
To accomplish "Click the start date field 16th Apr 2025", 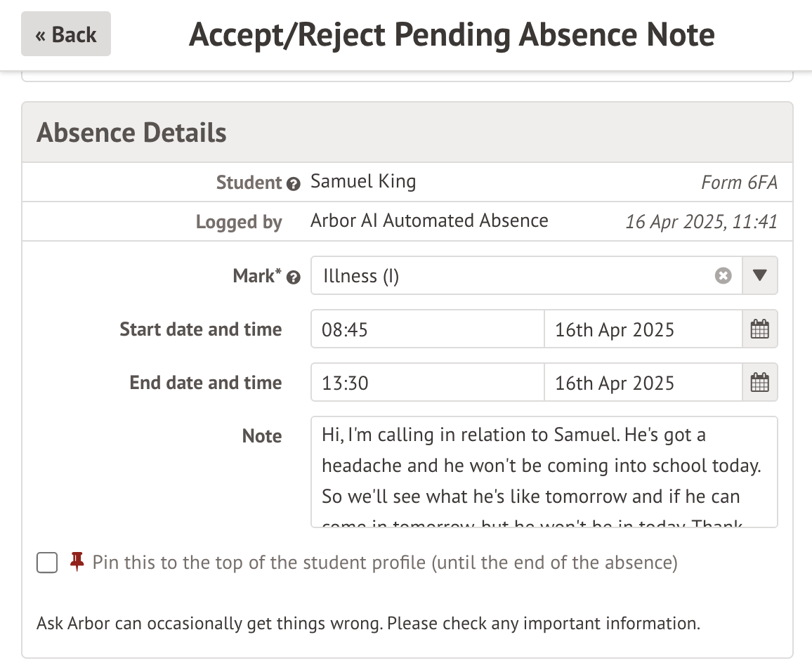I will click(642, 329).
